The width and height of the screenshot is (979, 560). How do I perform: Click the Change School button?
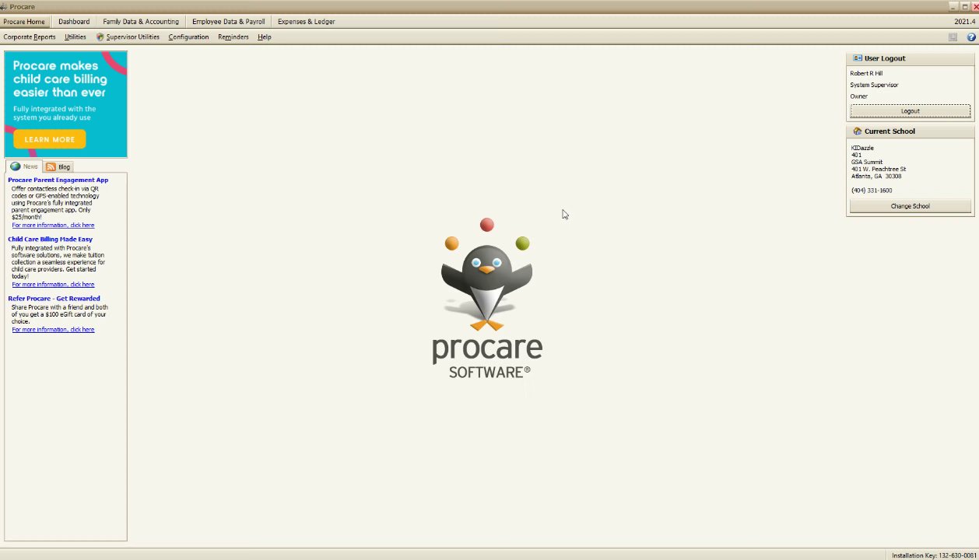pos(911,206)
